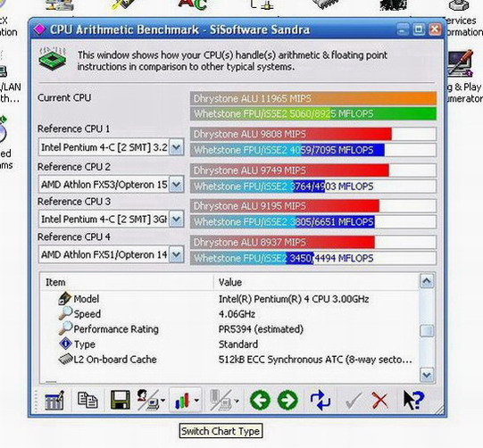Click the Item column header
Screen dimensions: 483x448
tap(127, 282)
